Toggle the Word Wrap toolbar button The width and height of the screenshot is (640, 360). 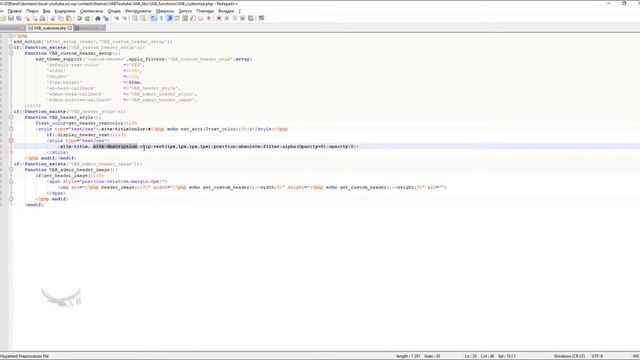(153, 18)
